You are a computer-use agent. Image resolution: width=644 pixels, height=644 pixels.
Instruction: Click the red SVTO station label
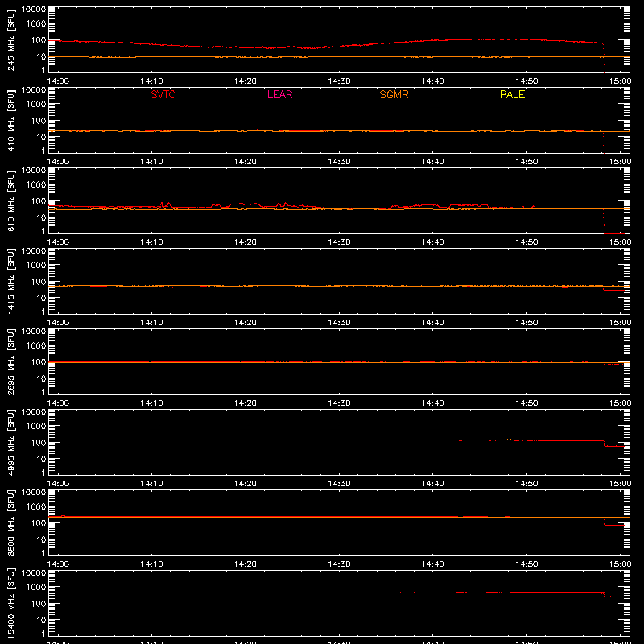163,94
